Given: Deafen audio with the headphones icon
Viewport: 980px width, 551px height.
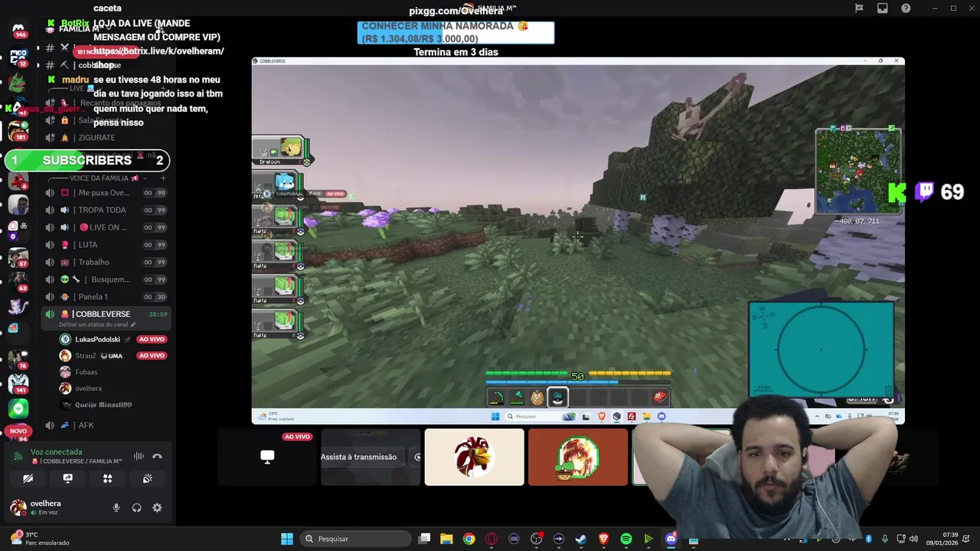Looking at the screenshot, I should coord(136,507).
